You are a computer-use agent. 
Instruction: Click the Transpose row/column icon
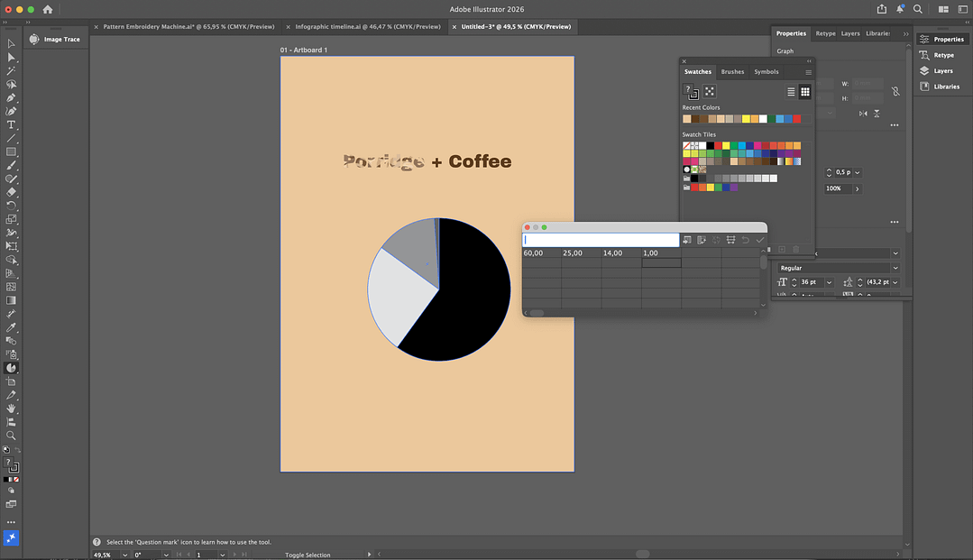702,240
